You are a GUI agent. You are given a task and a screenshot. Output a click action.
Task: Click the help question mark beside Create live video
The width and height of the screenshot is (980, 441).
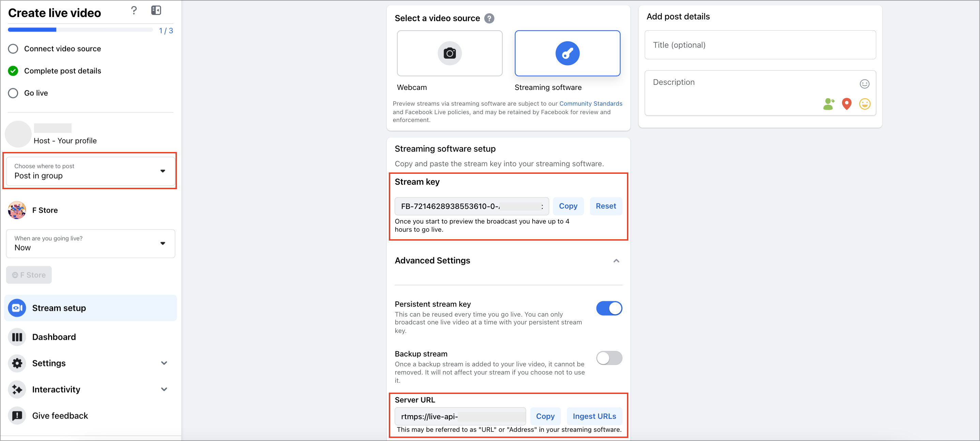pyautogui.click(x=134, y=11)
